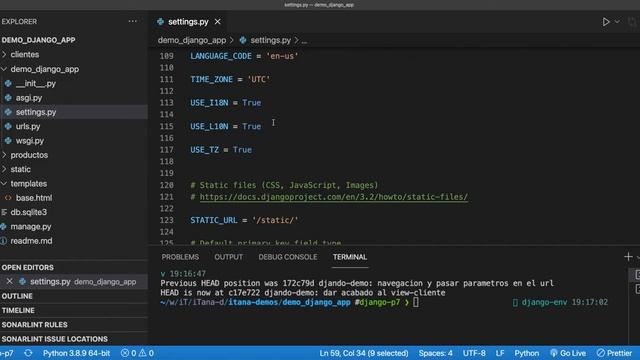This screenshot has width=640, height=360.
Task: Click line number 123 in gutter
Action: (166, 220)
